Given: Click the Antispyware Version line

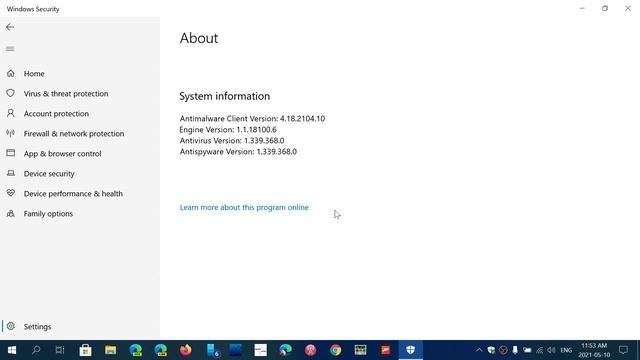Looking at the screenshot, I should pyautogui.click(x=238, y=151).
